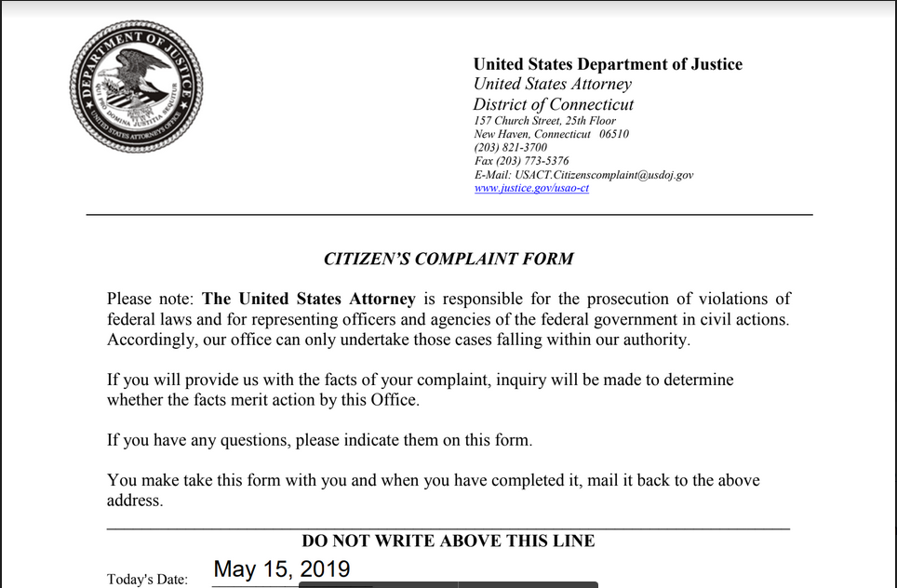The height and width of the screenshot is (588, 897).
Task: Click the words 'Please note' in first paragraph
Action: [x=149, y=300]
